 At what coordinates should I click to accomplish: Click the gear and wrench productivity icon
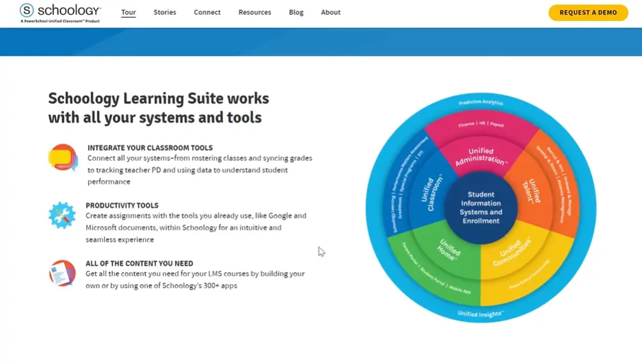(62, 215)
